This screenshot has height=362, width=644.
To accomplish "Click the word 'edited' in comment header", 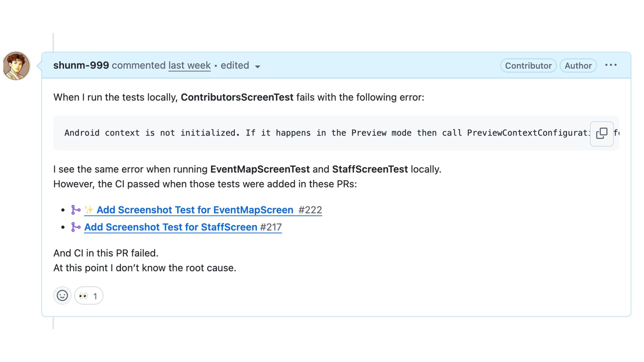I will pos(235,65).
